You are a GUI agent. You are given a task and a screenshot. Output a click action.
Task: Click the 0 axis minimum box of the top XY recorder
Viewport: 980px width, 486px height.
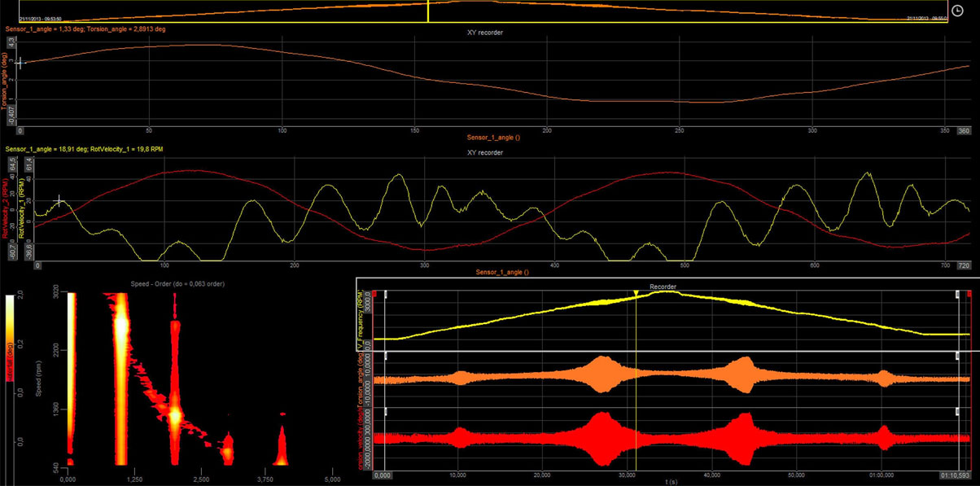click(20, 130)
